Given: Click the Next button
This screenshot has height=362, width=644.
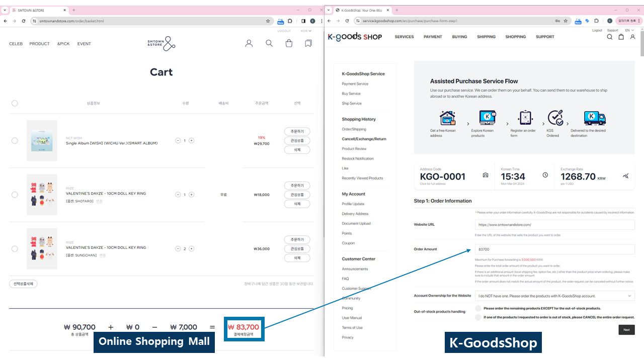Looking at the screenshot, I should 626,330.
